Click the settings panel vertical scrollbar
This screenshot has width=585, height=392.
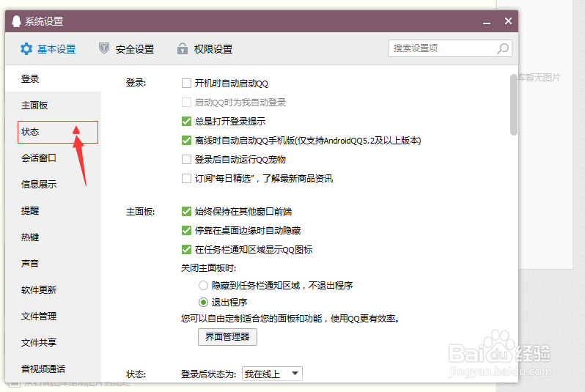point(514,105)
